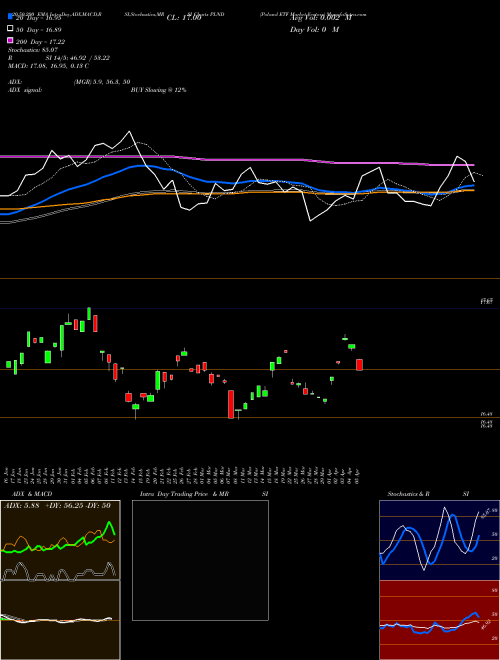Click the last red candlestick on the price chart

coord(359,365)
